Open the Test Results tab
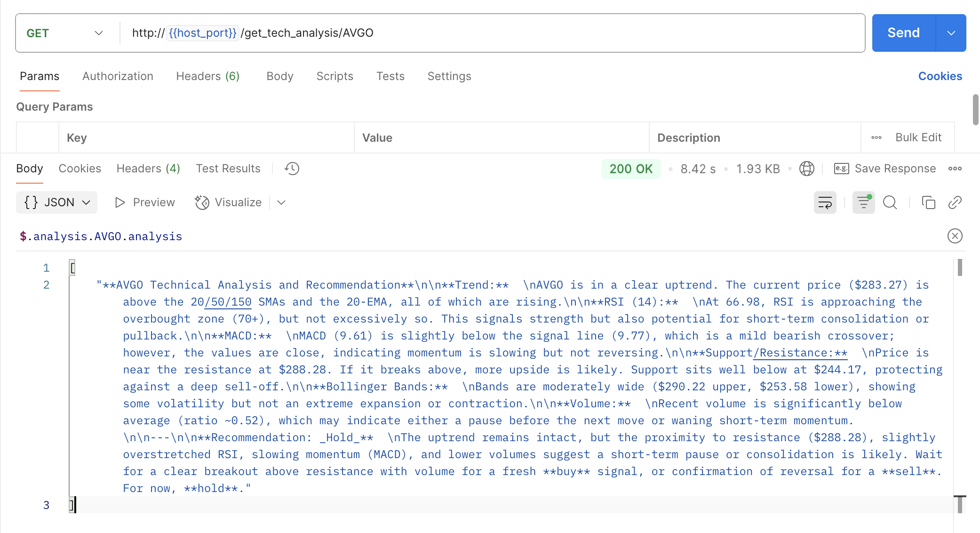Image resolution: width=980 pixels, height=533 pixels. (228, 169)
